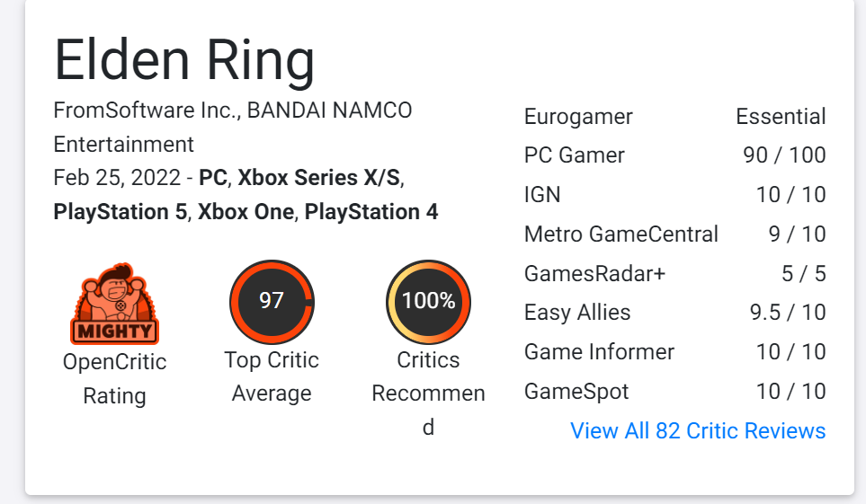Screen dimensions: 866x504
Task: Open the Elden Ring game title
Action: coord(184,60)
